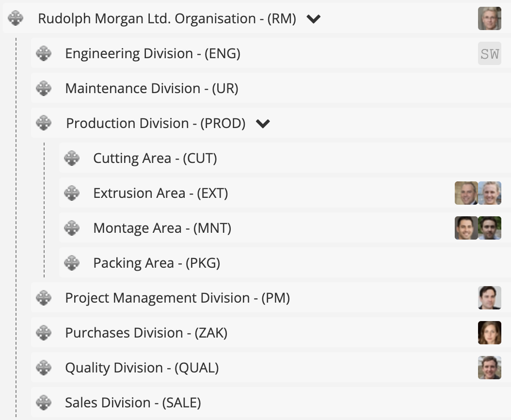The image size is (511, 420).
Task: Click the organisation head photo for Rudolph Morgan
Action: click(x=489, y=18)
